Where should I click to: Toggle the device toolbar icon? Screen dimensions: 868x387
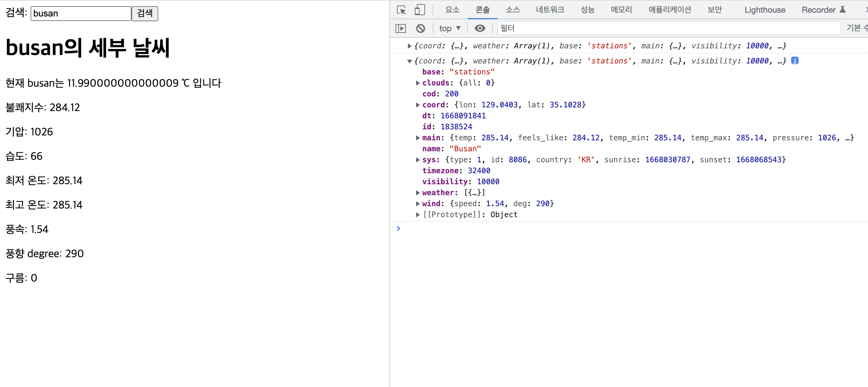tap(420, 10)
